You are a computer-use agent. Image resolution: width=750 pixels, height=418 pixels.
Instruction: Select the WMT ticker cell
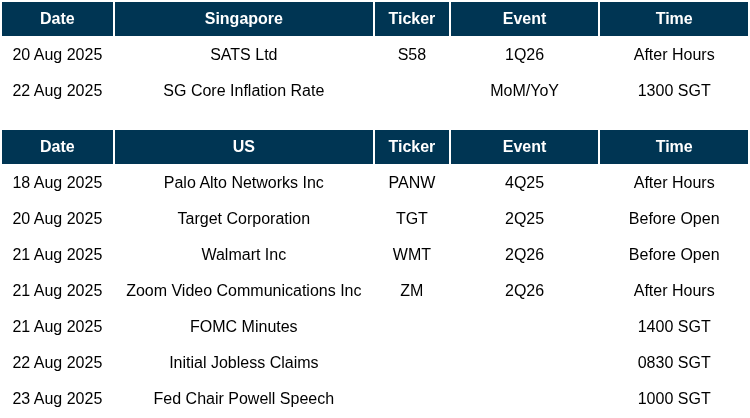411,255
